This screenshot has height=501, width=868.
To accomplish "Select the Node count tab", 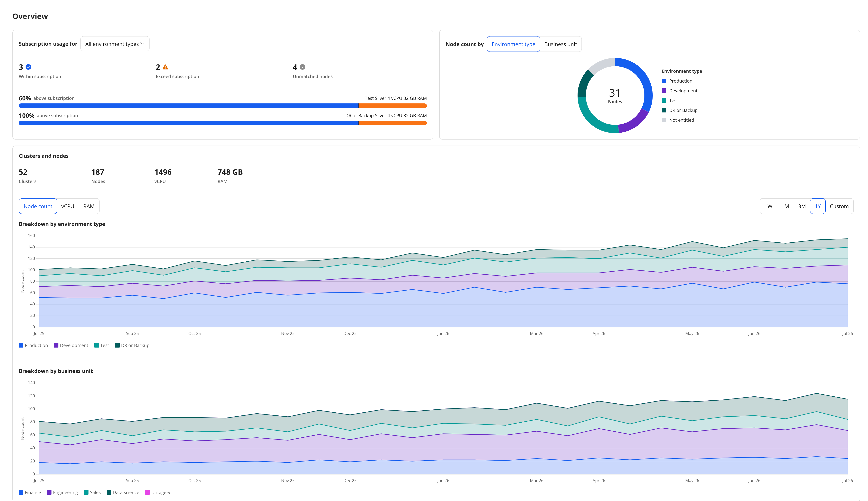I will coord(38,206).
